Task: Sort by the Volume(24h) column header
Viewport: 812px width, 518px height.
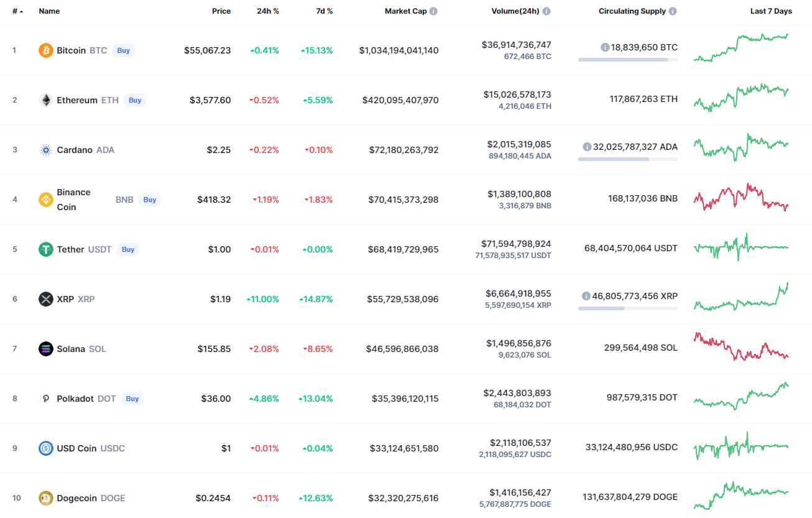Action: pos(514,11)
